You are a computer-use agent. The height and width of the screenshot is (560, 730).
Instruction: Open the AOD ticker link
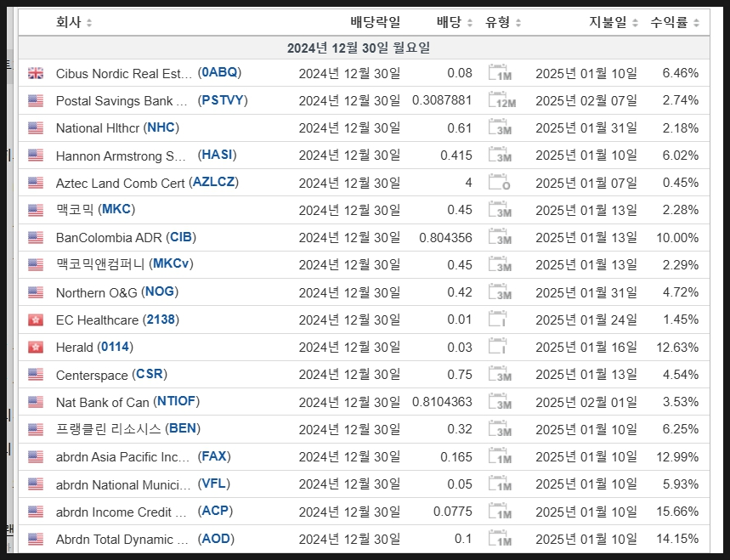click(x=216, y=539)
